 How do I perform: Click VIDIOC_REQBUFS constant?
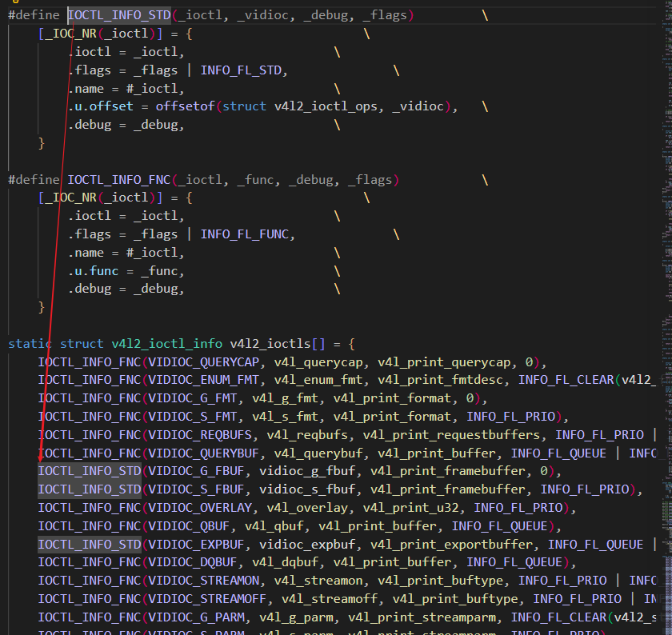200,435
